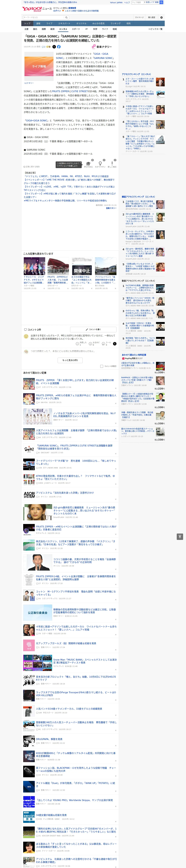Open article 公正取引委員会 thumbnail

38,613
